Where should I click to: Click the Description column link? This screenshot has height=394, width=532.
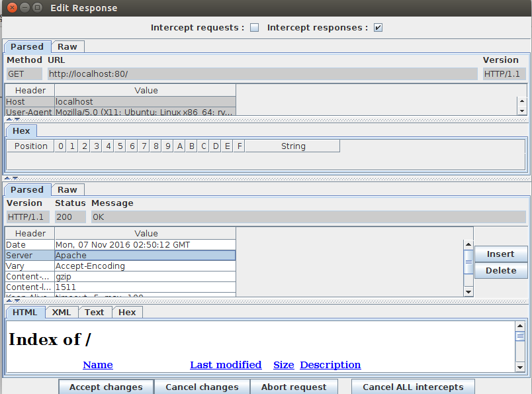click(330, 364)
